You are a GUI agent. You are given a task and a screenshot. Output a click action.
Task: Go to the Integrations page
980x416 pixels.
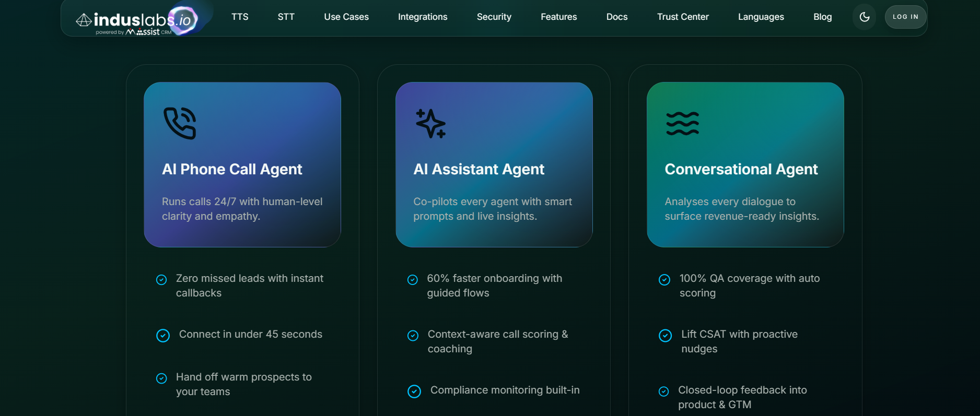pos(423,17)
